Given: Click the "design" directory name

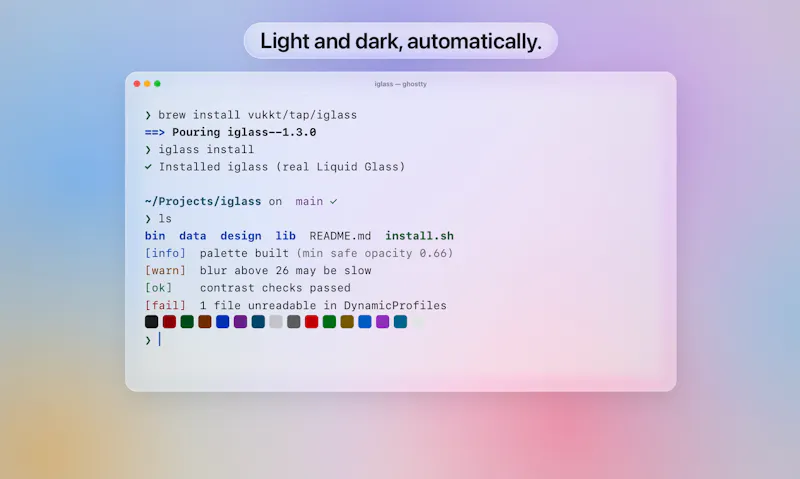Looking at the screenshot, I should pos(241,236).
